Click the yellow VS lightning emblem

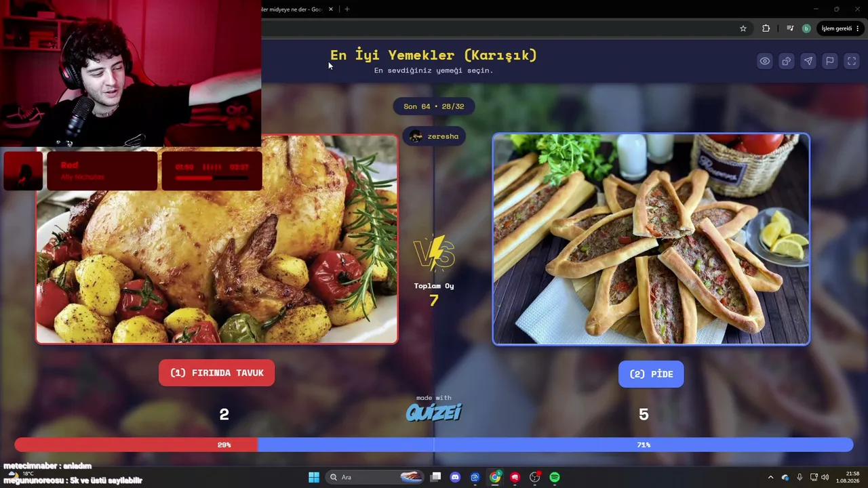pos(434,253)
